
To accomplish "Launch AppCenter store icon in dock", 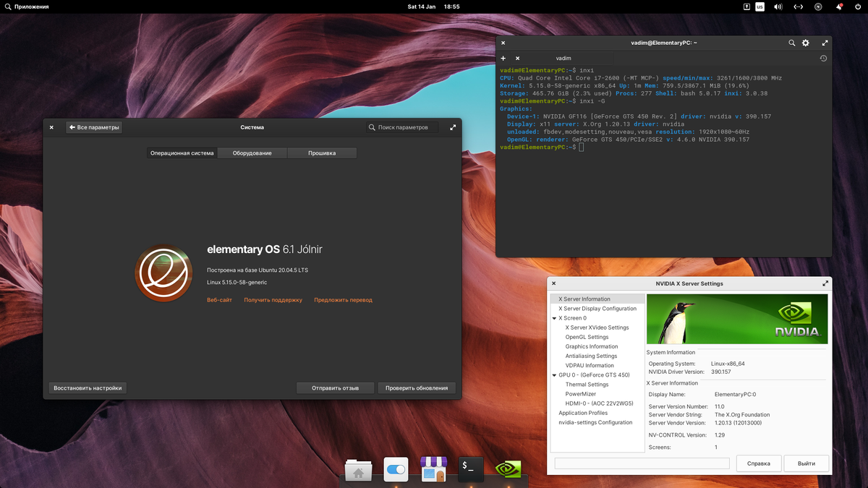I will [433, 470].
